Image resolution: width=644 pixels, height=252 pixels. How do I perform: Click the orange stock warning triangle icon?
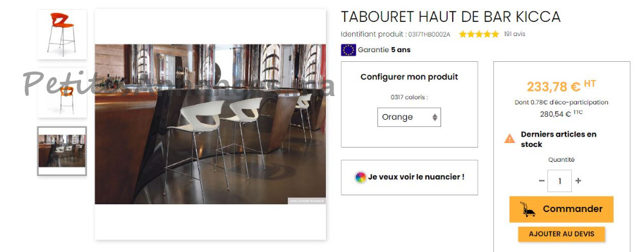click(509, 139)
